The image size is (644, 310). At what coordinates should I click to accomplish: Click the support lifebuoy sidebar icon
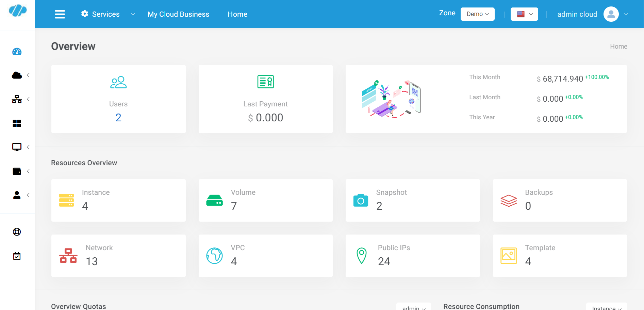tap(17, 231)
